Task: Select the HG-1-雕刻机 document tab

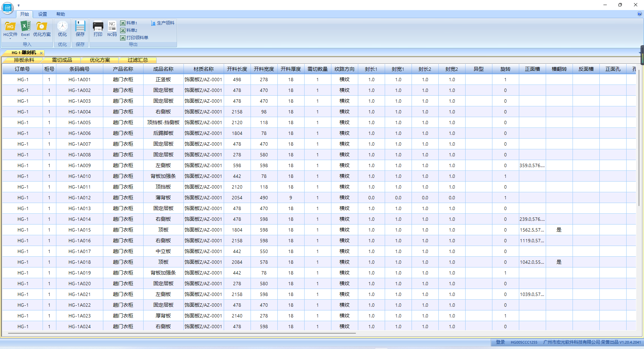Action: click(x=23, y=53)
